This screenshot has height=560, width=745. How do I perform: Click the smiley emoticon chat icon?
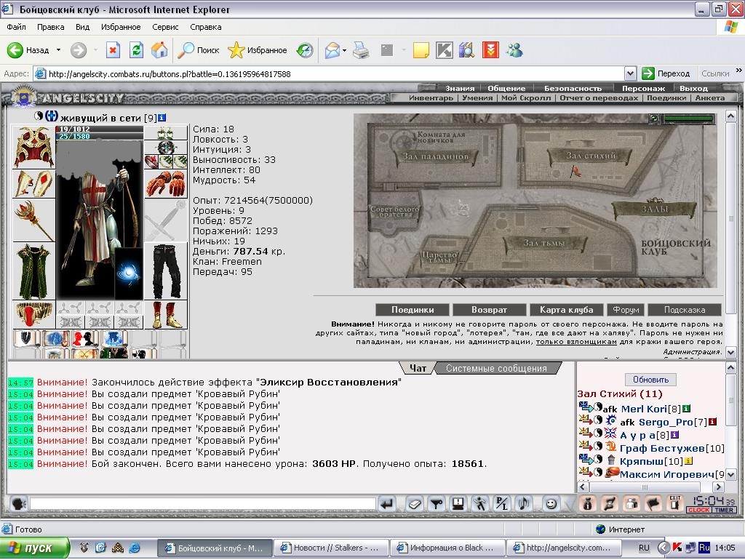coord(551,504)
